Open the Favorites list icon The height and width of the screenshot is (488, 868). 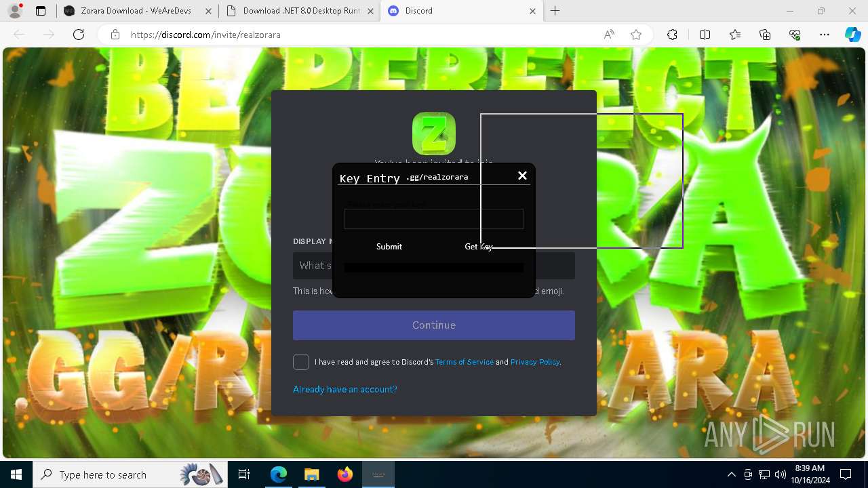[x=735, y=35]
